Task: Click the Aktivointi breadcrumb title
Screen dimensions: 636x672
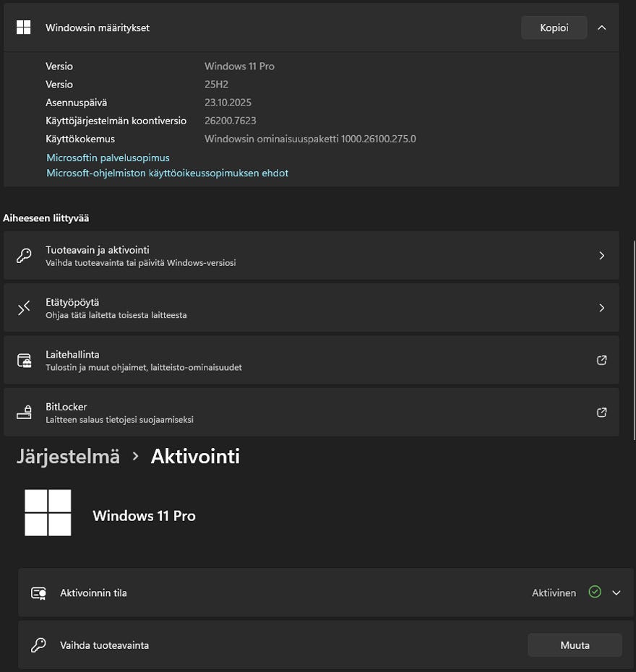Action: [x=195, y=457]
